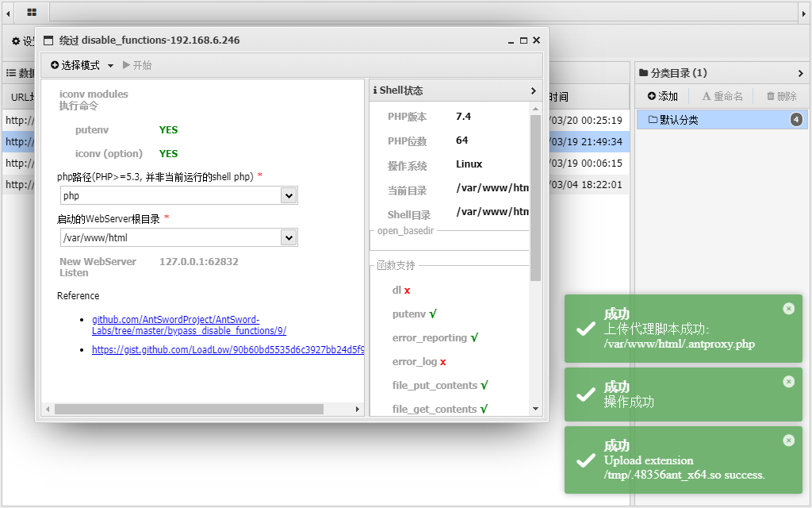Image resolution: width=812 pixels, height=508 pixels.
Task: Dismiss the 上传代理脚本成功 notification
Action: (788, 308)
